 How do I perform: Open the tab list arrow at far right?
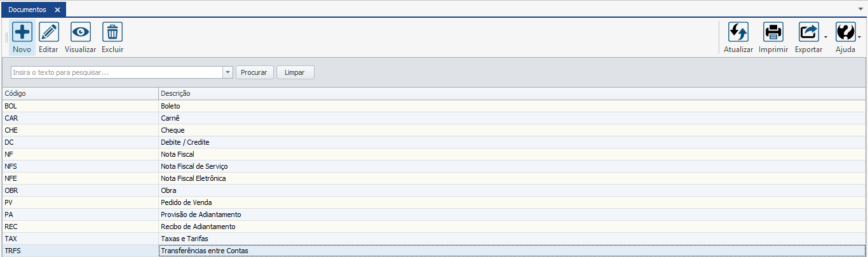[860, 10]
